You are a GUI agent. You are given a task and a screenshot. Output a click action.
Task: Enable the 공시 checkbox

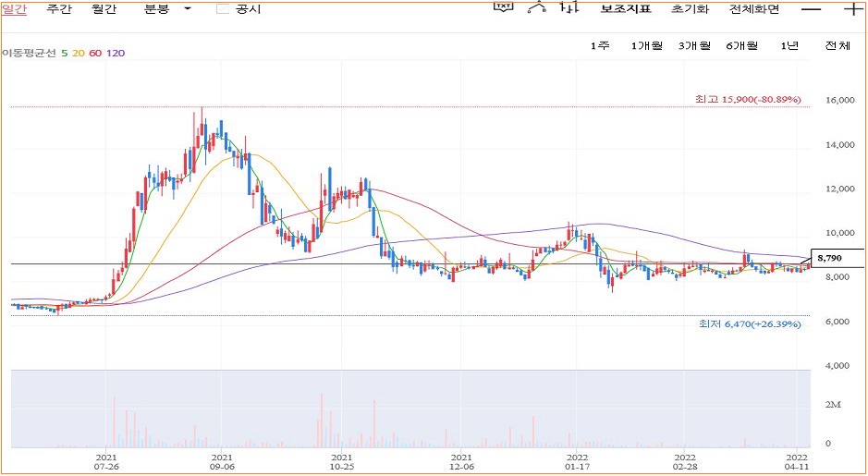(x=222, y=9)
